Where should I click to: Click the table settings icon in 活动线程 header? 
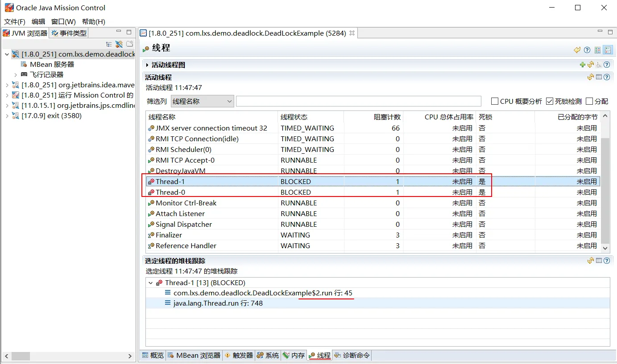(599, 77)
